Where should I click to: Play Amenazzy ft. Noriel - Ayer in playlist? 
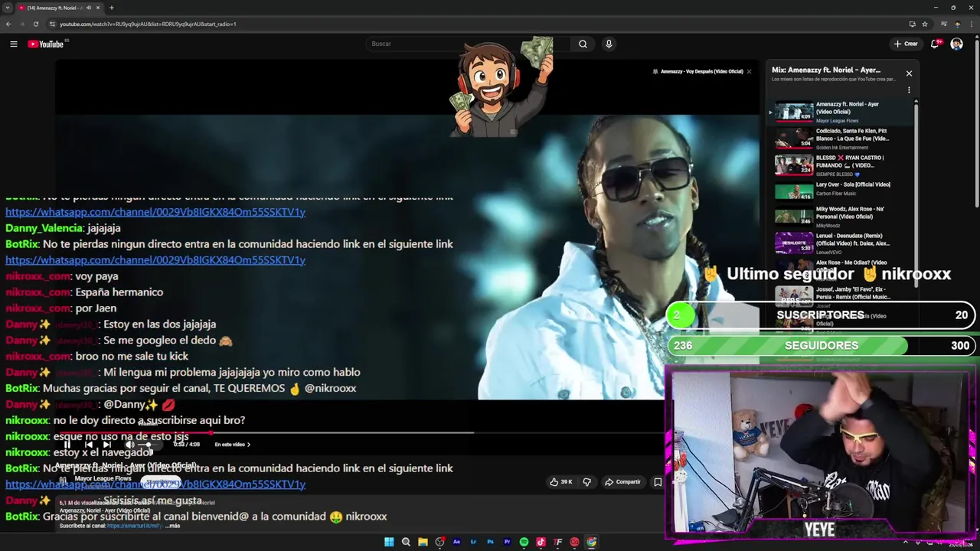pos(840,112)
